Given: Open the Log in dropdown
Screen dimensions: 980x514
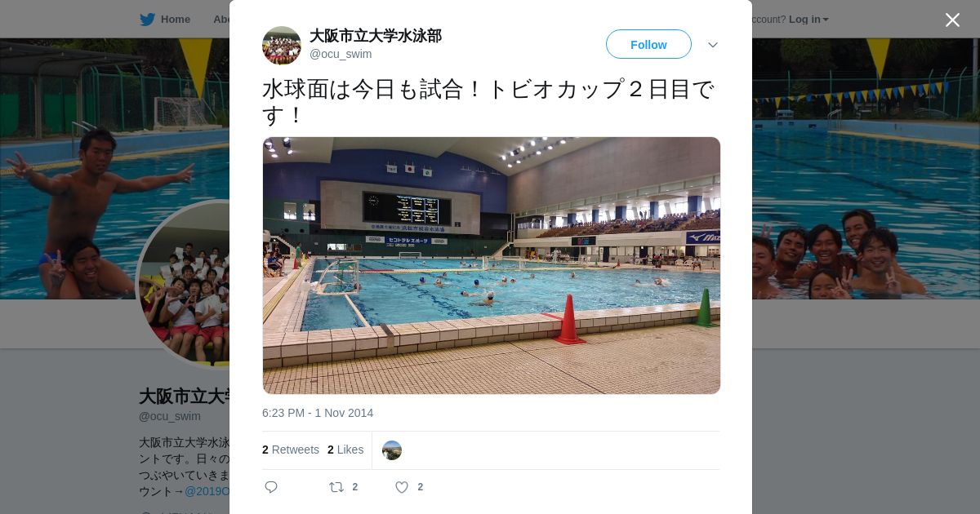Looking at the screenshot, I should pos(808,20).
